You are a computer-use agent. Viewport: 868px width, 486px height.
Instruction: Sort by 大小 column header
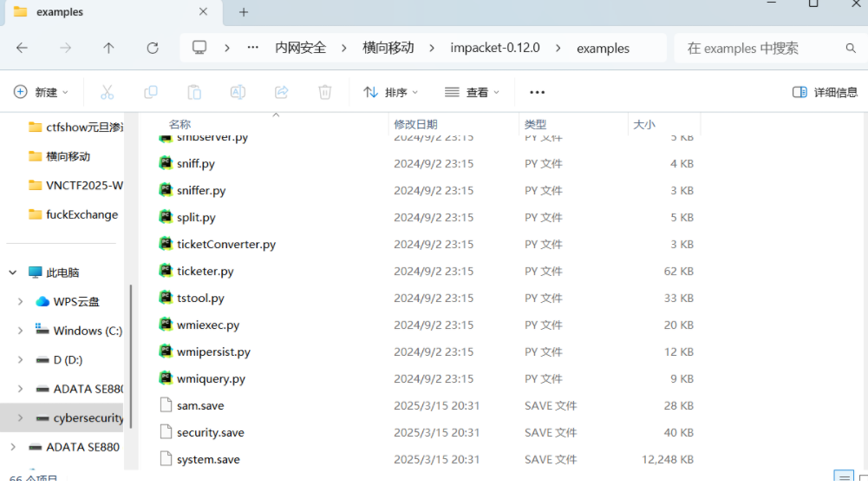coord(643,124)
